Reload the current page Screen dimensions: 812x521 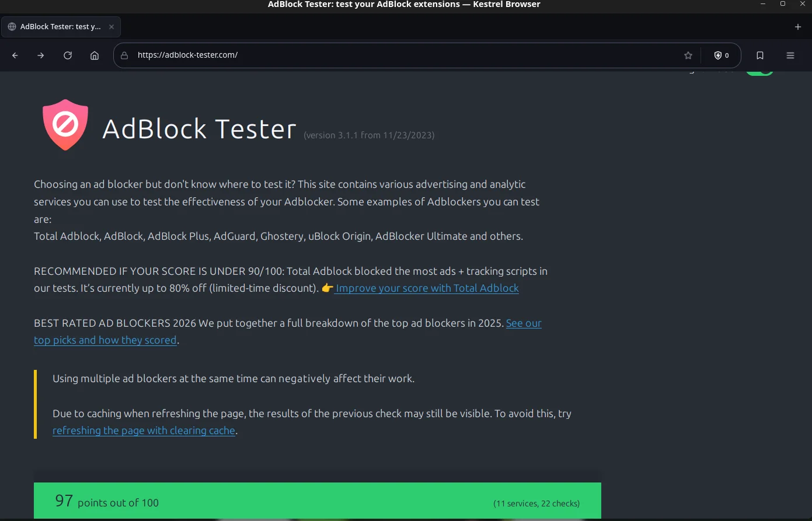(x=68, y=55)
